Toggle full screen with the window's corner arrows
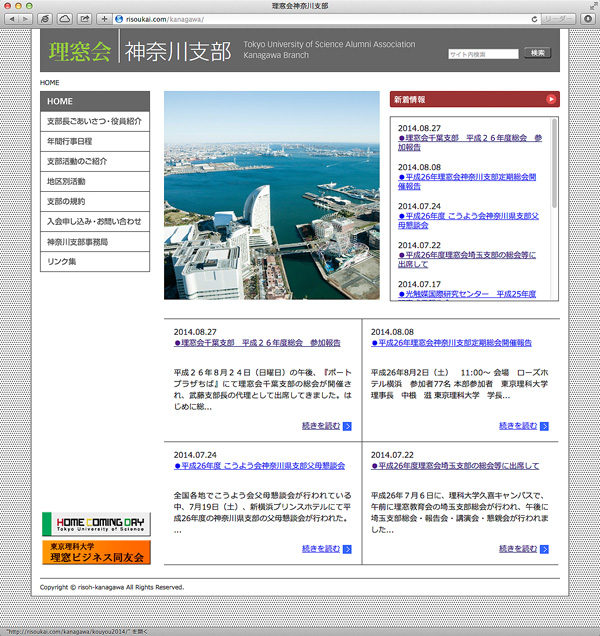This screenshot has width=600, height=636. [594, 6]
